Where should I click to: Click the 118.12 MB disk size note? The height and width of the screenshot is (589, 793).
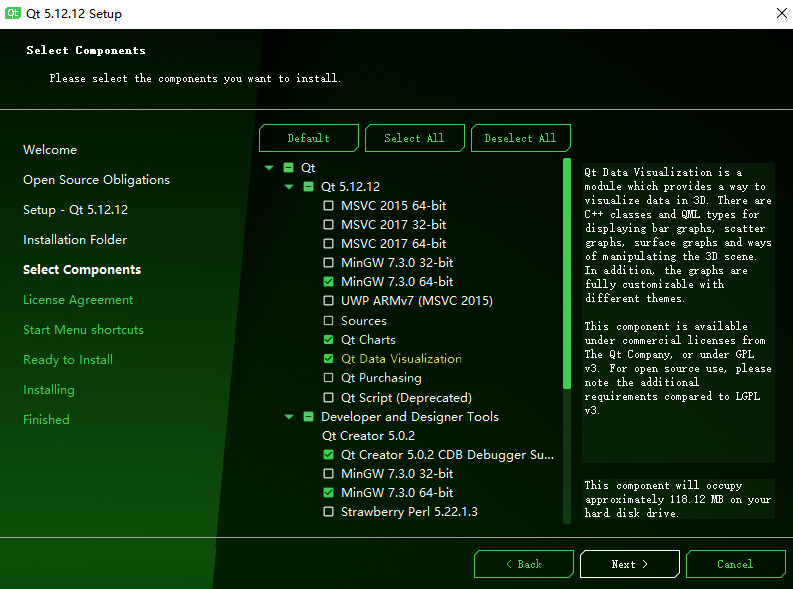coord(678,499)
